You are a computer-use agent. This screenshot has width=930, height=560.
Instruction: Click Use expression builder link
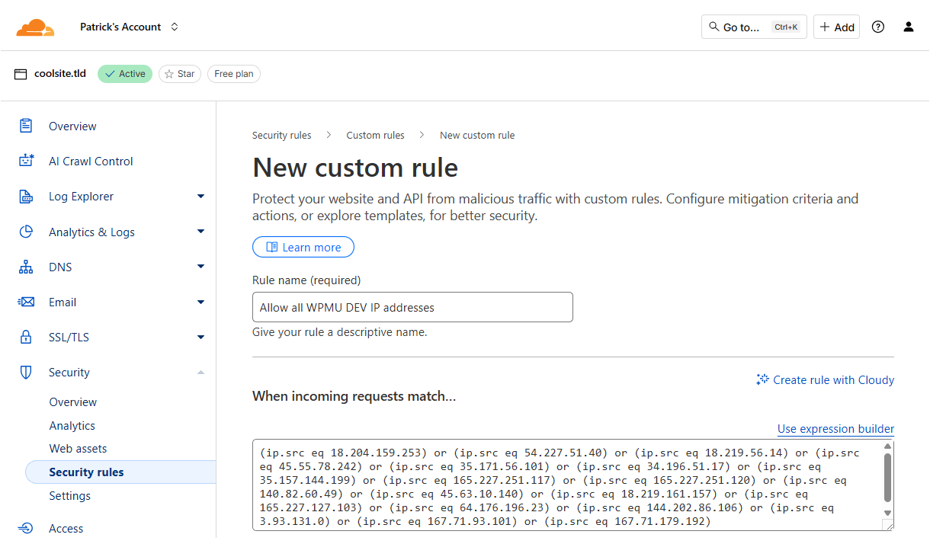[835, 429]
